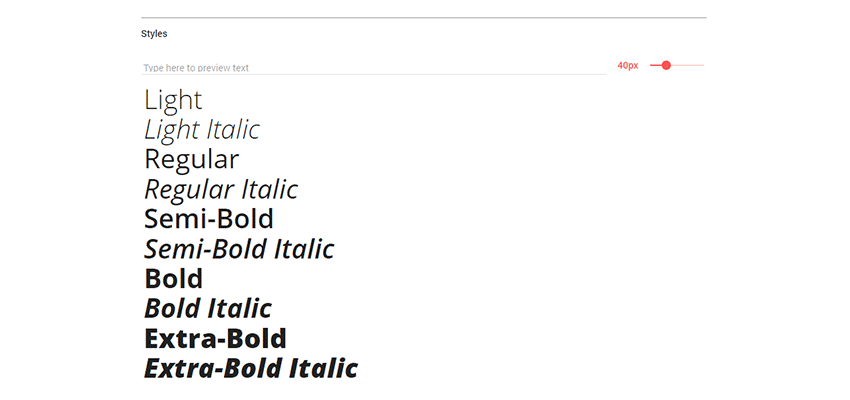Click the word Italic in Regular Italic
Viewport: 850px width, 400px height.
pos(266,189)
